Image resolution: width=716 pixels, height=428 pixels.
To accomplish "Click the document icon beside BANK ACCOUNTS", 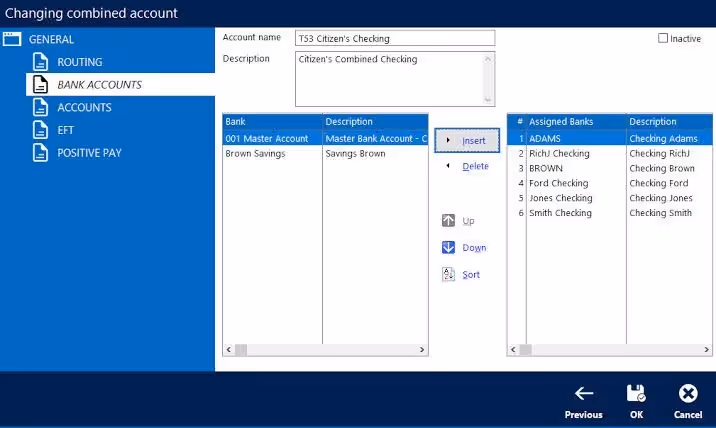I will (40, 85).
